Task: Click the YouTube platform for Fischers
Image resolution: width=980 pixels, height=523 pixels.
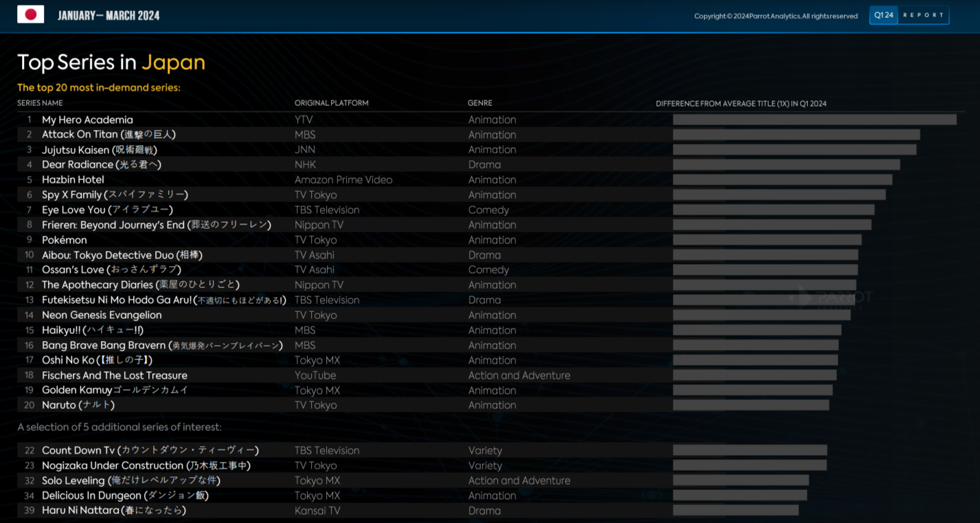Action: tap(315, 375)
